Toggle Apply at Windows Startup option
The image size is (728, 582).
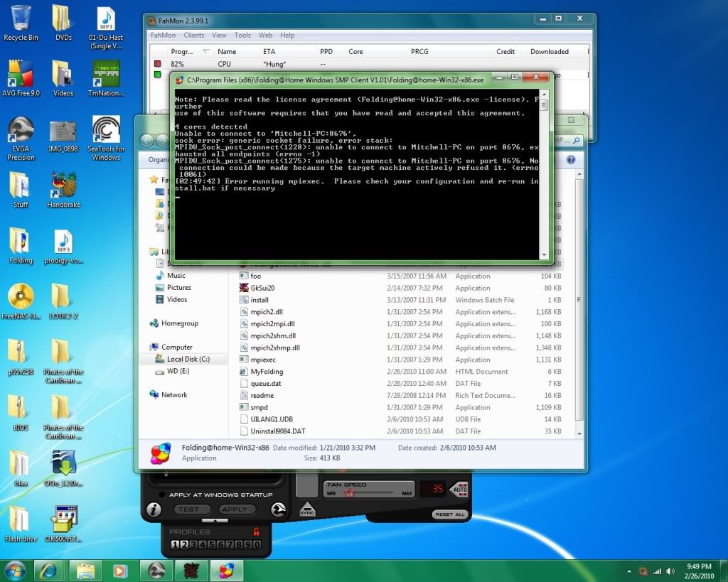pos(163,494)
